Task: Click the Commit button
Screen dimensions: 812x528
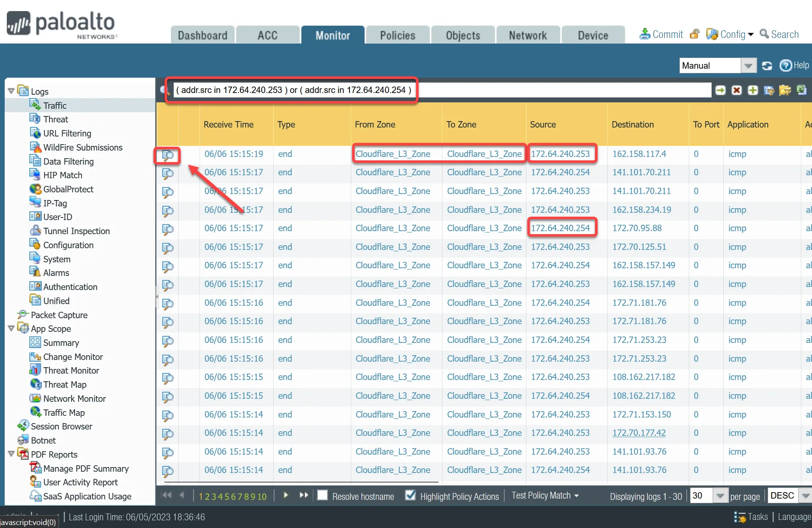Action: pyautogui.click(x=660, y=34)
